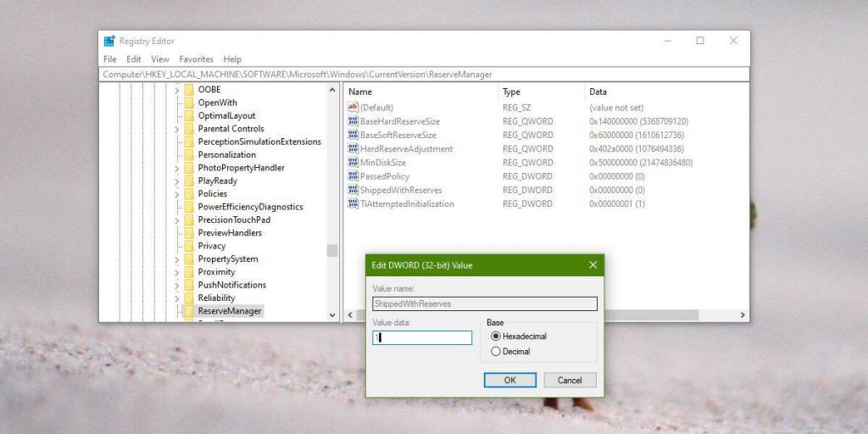Click the PassedPolicy value name
This screenshot has height=434, width=868.
(x=385, y=176)
